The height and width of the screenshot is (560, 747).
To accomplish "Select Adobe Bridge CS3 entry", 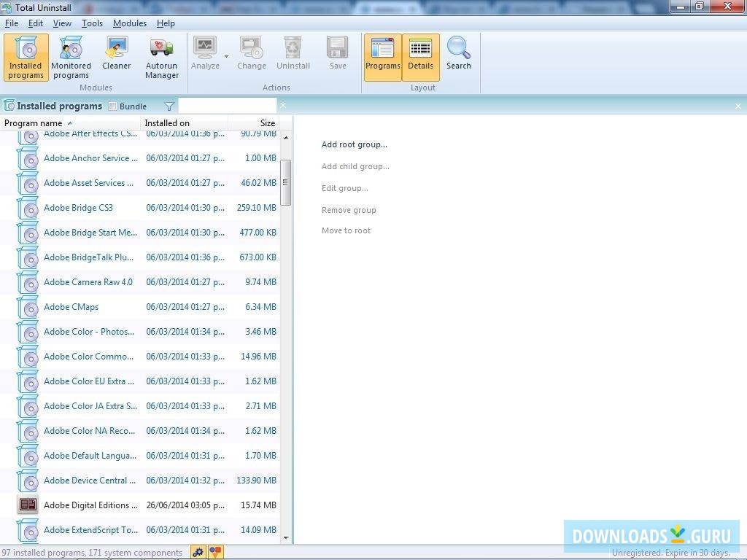I will click(140, 208).
